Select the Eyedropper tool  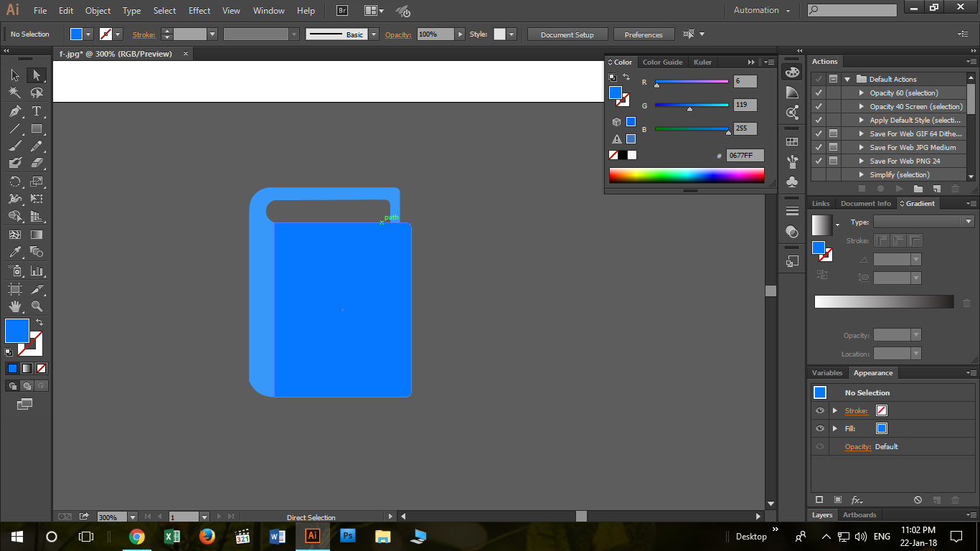coord(15,252)
